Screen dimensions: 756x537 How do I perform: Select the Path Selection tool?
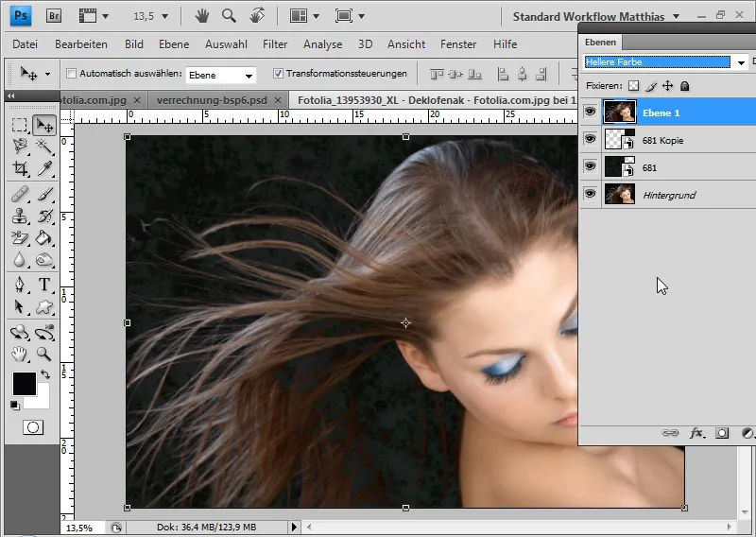(19, 307)
